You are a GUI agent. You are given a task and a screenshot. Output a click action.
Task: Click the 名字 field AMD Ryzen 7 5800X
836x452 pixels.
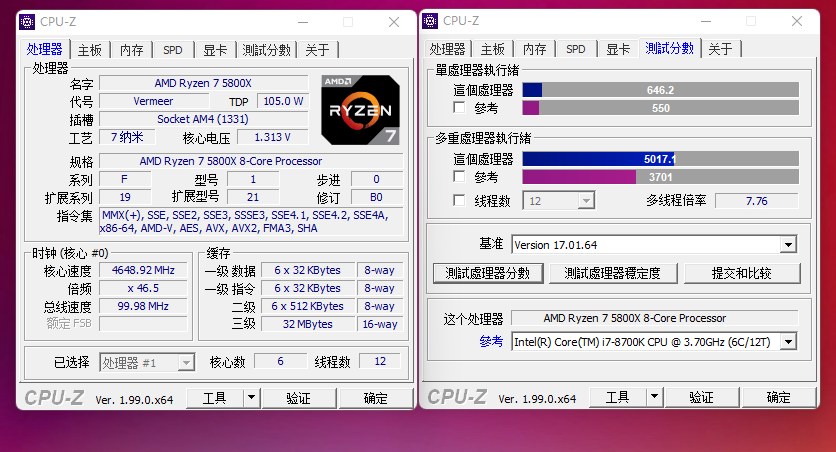[204, 83]
